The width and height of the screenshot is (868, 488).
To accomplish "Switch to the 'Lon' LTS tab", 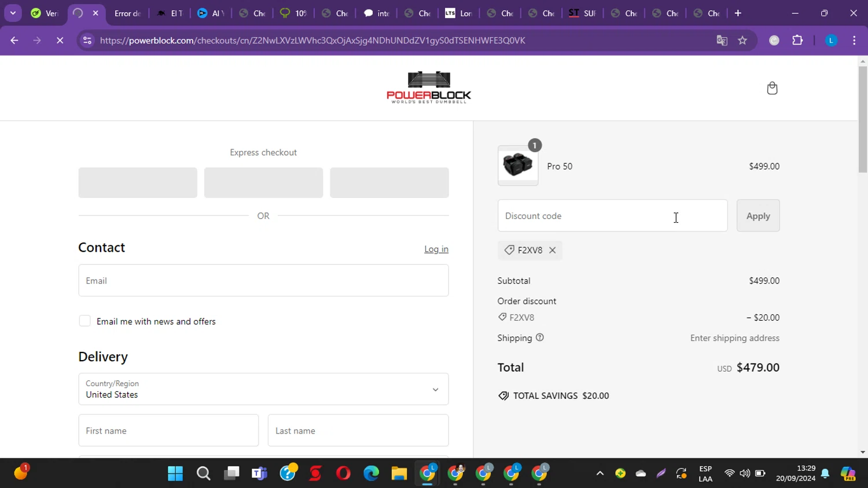I will coord(458,13).
